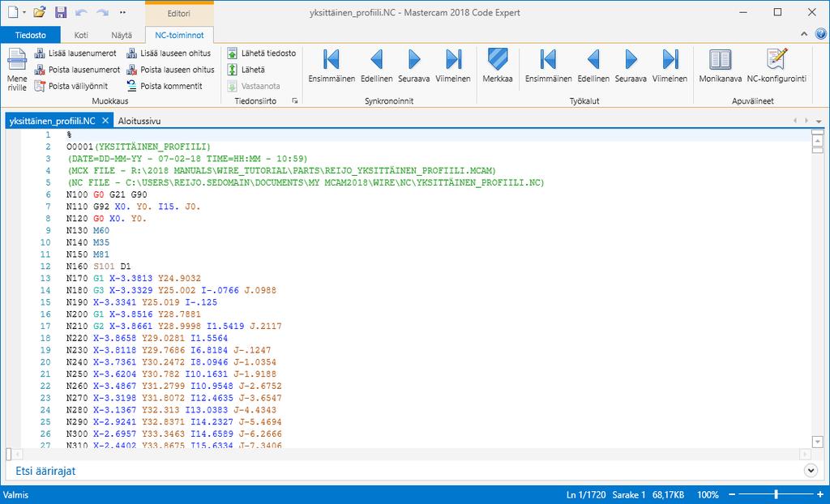Collapse the ribbon with the chevron
Screen dimensions: 830x504
804,34
